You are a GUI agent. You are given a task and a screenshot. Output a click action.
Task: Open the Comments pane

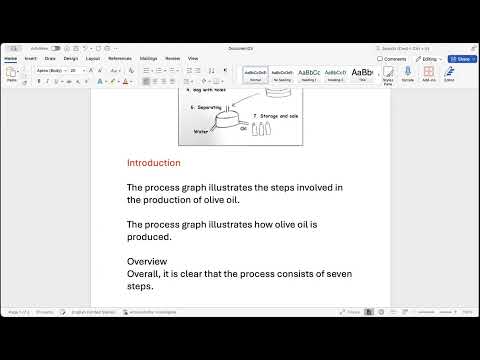click(392, 59)
